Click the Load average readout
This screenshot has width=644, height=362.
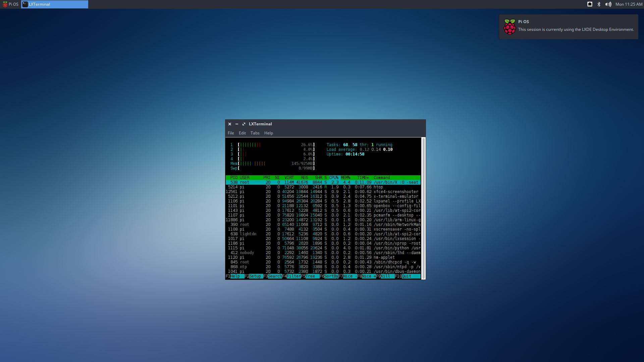point(360,149)
